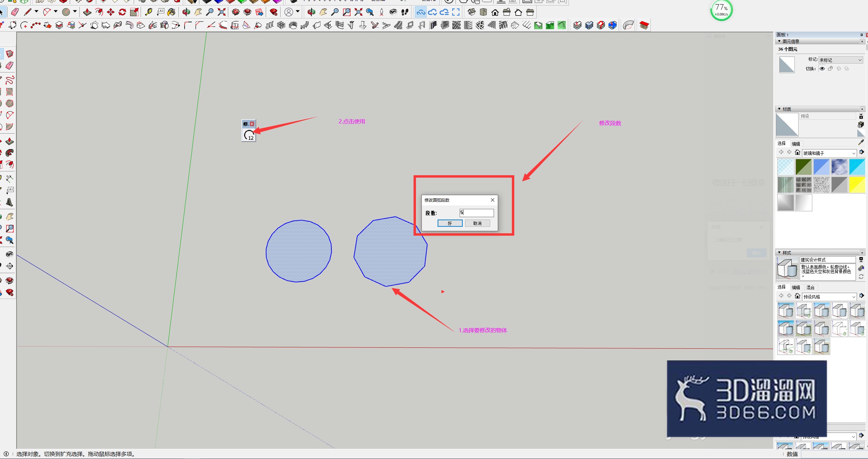Screen dimensions: 868x459
Task: Collapse the 图元信息 panel
Action: tap(779, 41)
